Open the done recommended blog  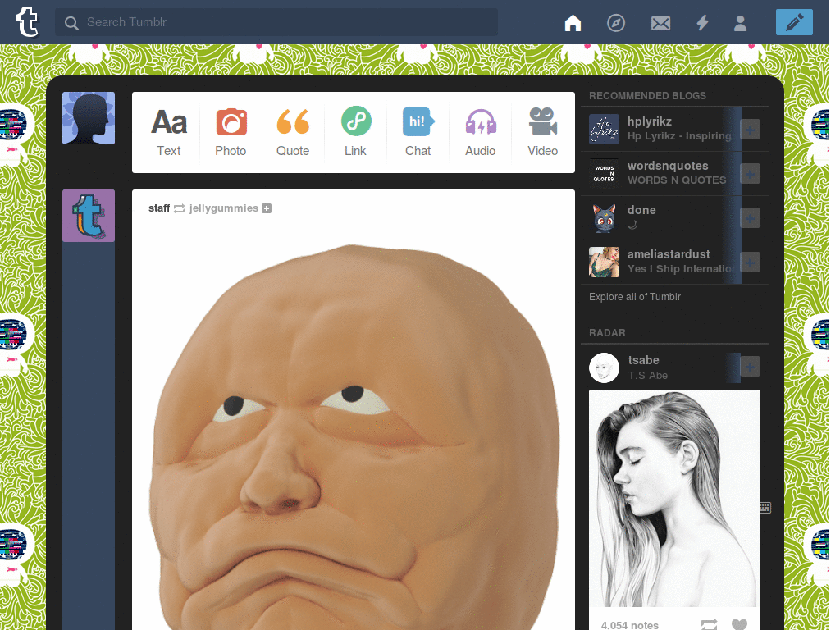pos(641,210)
